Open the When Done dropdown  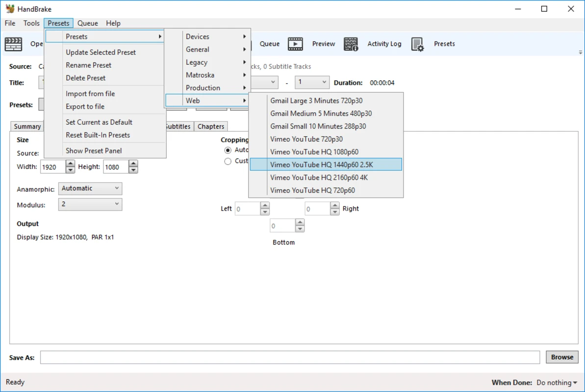(x=557, y=383)
